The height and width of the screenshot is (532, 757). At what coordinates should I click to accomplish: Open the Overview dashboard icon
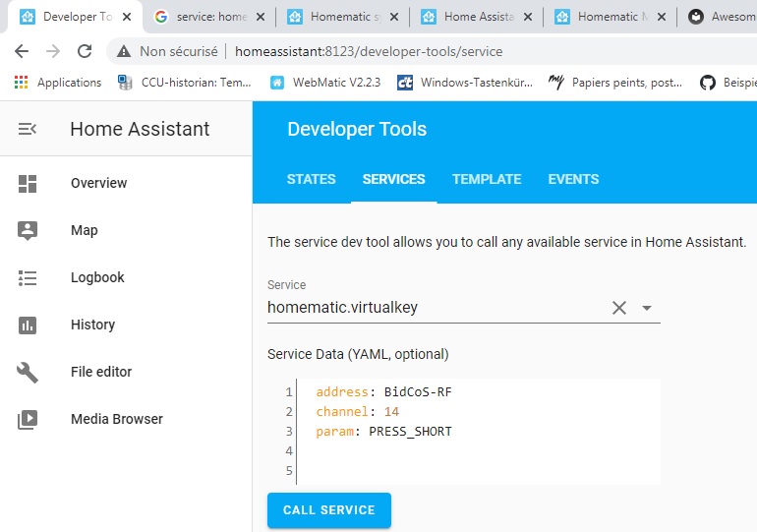(x=28, y=184)
